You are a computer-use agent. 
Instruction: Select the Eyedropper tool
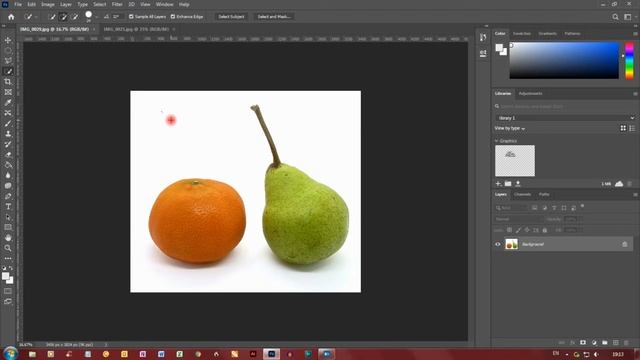point(8,102)
